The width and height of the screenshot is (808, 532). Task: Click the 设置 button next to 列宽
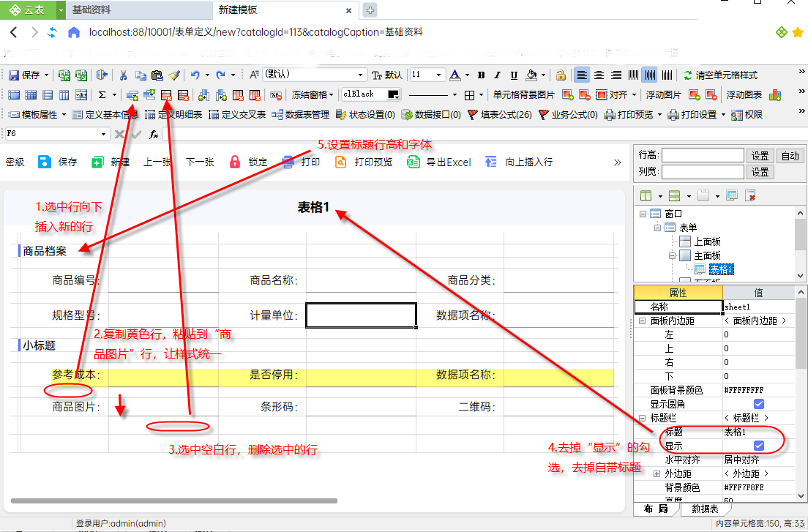click(760, 172)
